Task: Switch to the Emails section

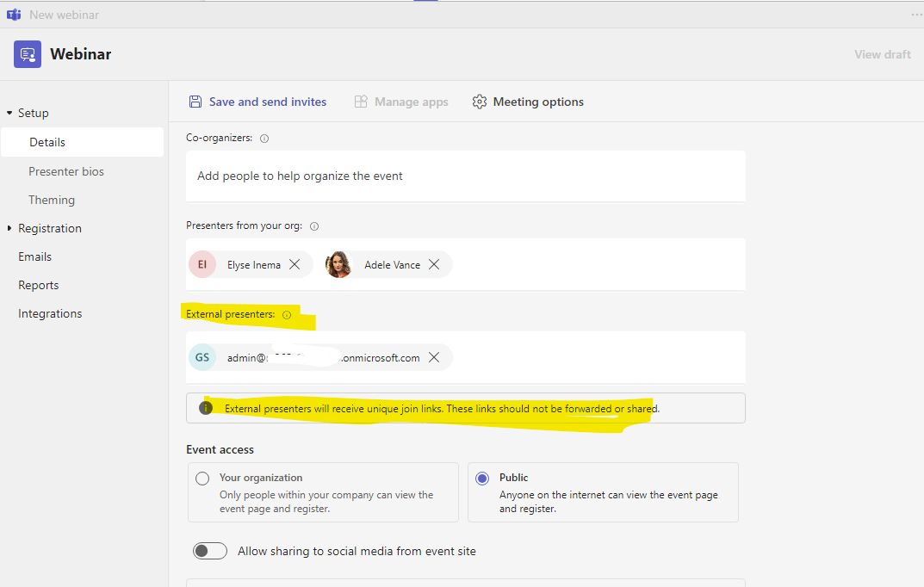Action: tap(34, 256)
